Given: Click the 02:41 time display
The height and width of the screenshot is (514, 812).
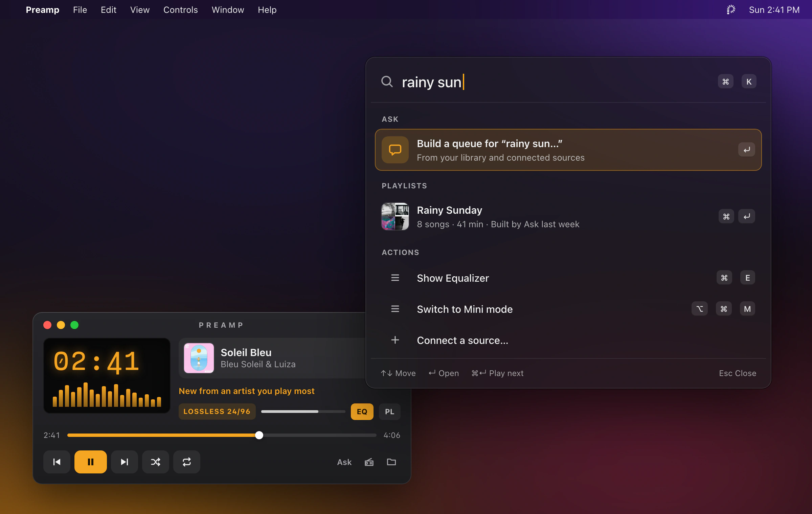Looking at the screenshot, I should 96,362.
